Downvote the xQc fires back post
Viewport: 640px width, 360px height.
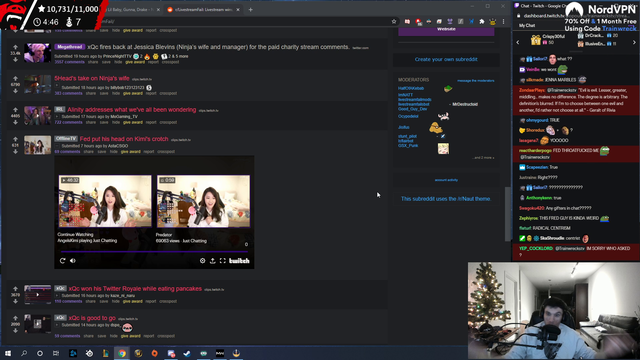point(16,60)
